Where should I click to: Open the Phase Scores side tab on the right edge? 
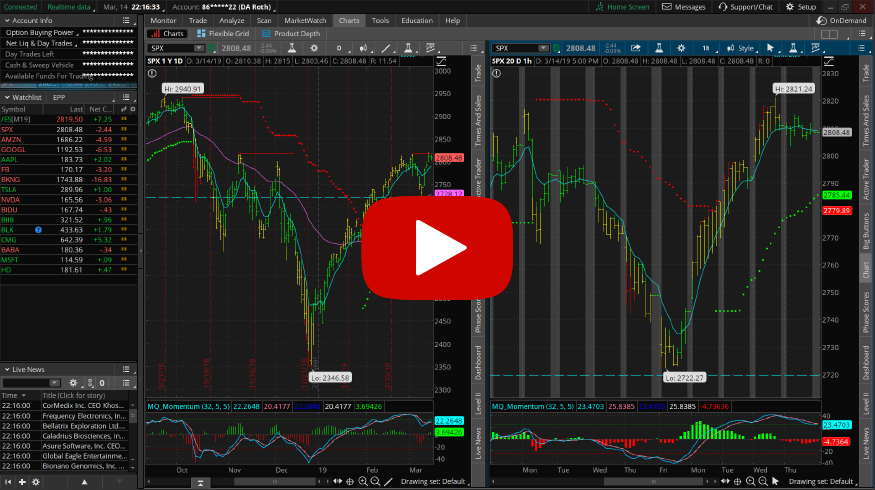pyautogui.click(x=866, y=312)
